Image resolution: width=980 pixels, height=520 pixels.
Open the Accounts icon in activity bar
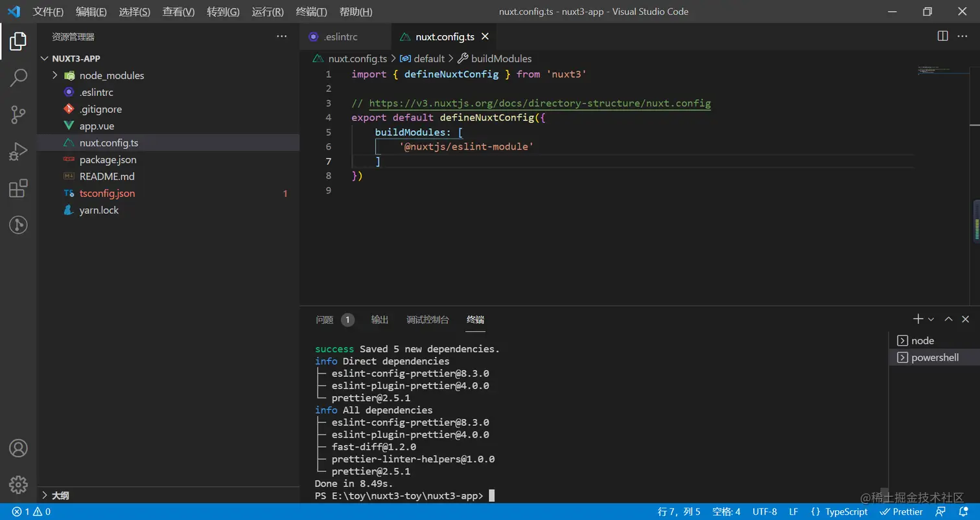[x=18, y=447]
